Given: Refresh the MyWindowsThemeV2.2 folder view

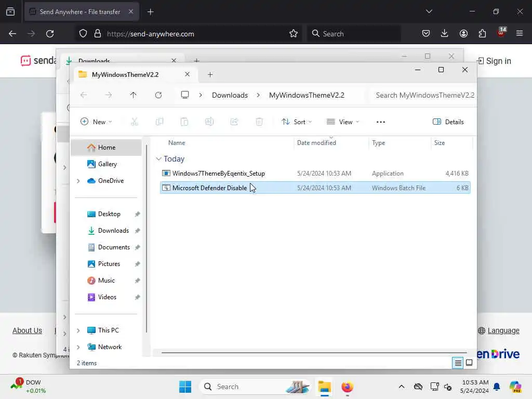Looking at the screenshot, I should tap(158, 96).
